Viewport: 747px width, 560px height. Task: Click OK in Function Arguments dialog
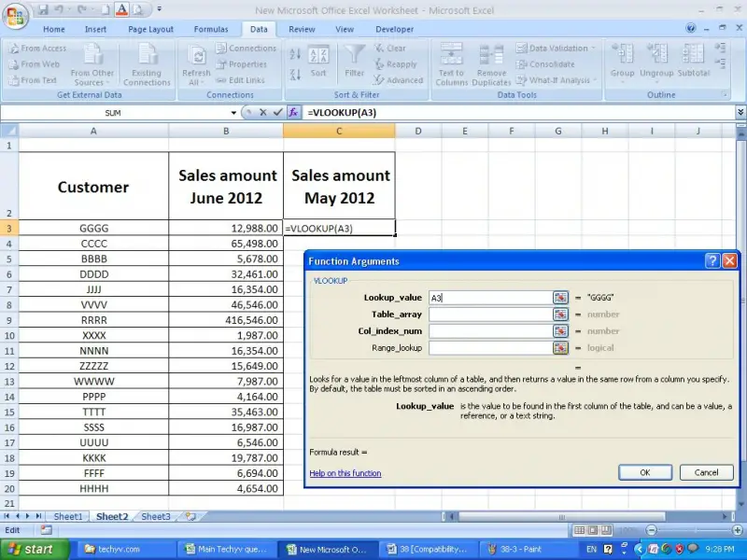click(645, 472)
